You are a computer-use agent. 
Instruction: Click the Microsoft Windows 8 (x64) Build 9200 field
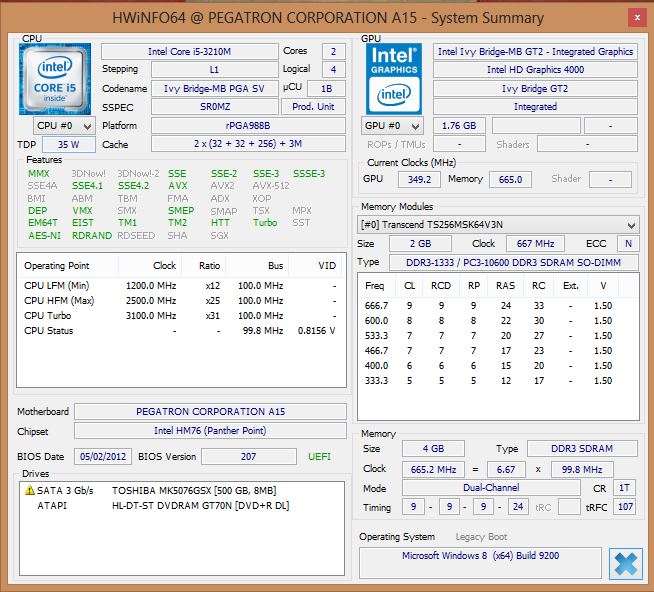coord(480,563)
